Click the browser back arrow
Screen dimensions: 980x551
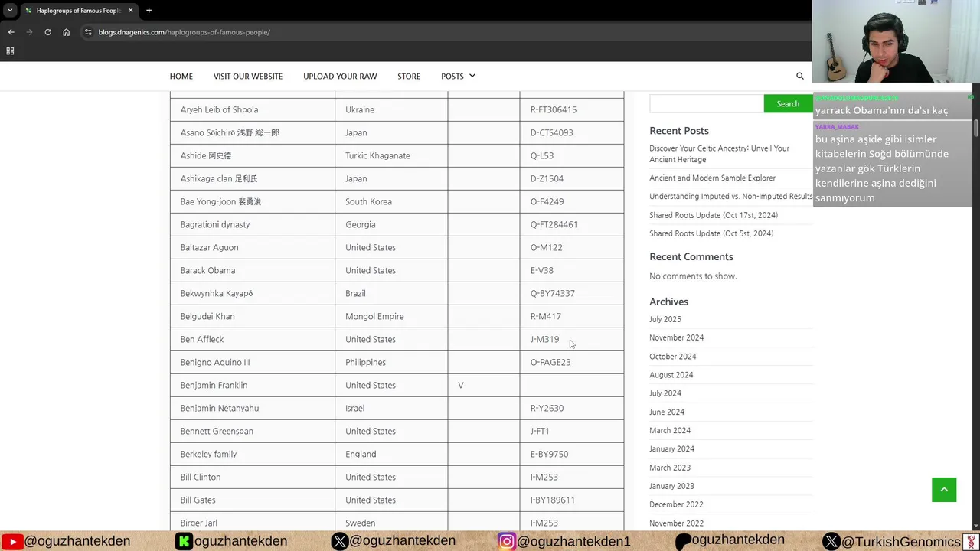[x=11, y=32]
